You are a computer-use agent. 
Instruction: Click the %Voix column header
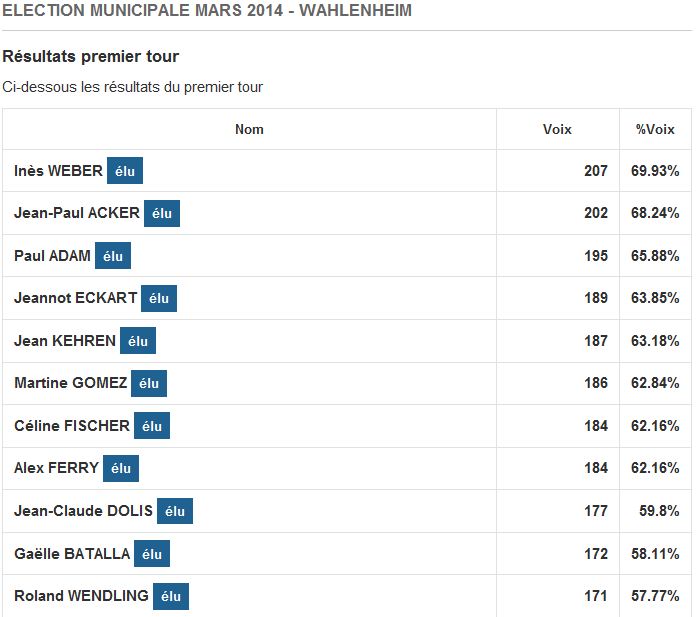[655, 129]
